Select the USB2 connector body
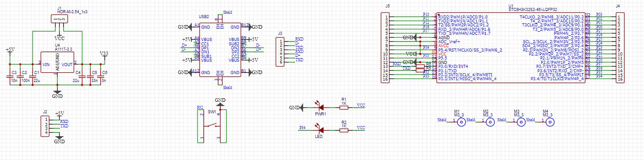Screen dimensions: 644x160 [x=220, y=50]
